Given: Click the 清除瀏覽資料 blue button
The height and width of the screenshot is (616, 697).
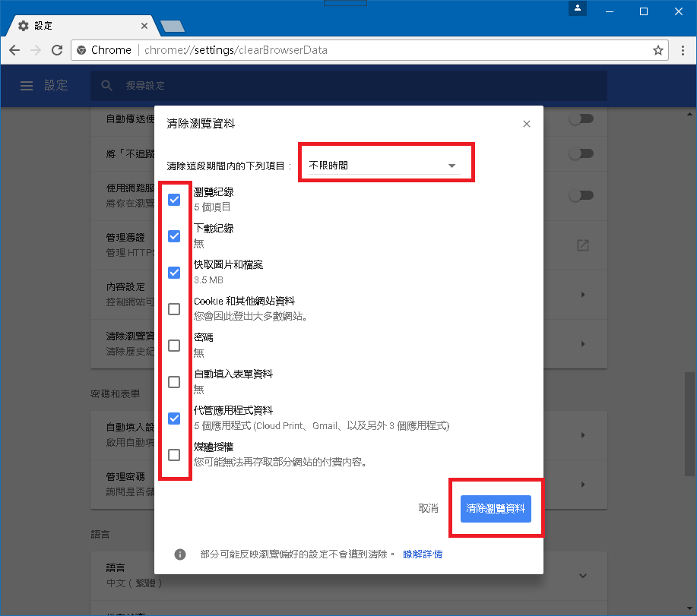Looking at the screenshot, I should (496, 508).
